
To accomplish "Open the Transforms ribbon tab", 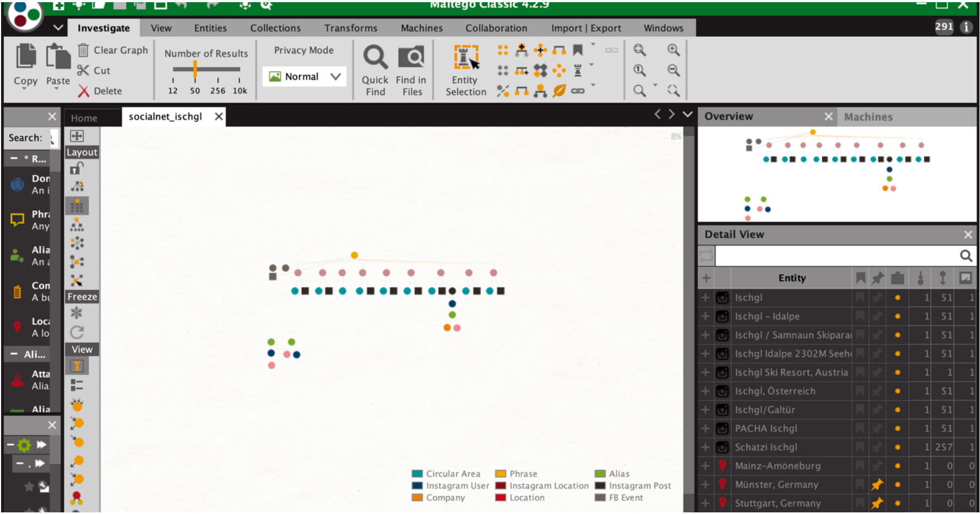I will coord(351,28).
